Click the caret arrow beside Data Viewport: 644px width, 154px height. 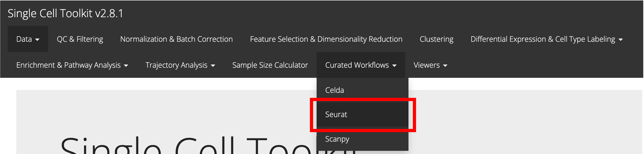tap(37, 40)
